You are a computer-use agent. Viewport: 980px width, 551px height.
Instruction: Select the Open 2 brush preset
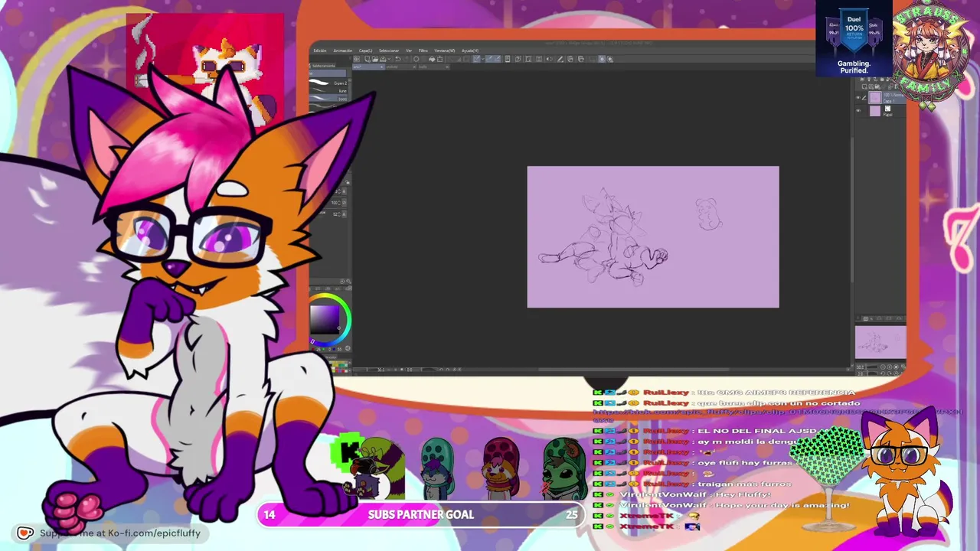click(328, 83)
